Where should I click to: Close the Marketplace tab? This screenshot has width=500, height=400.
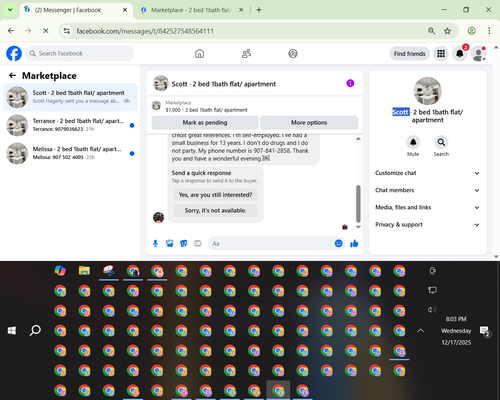tap(241, 10)
